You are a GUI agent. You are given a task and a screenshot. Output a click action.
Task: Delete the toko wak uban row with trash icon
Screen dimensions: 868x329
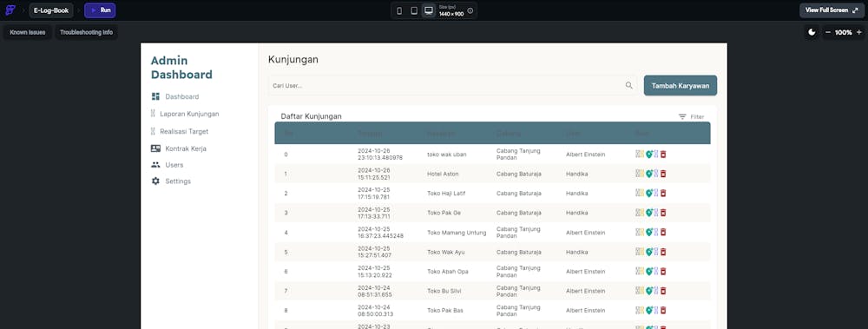pos(663,154)
